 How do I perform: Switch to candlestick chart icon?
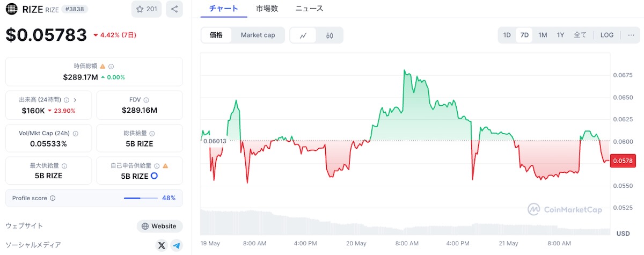pyautogui.click(x=330, y=35)
